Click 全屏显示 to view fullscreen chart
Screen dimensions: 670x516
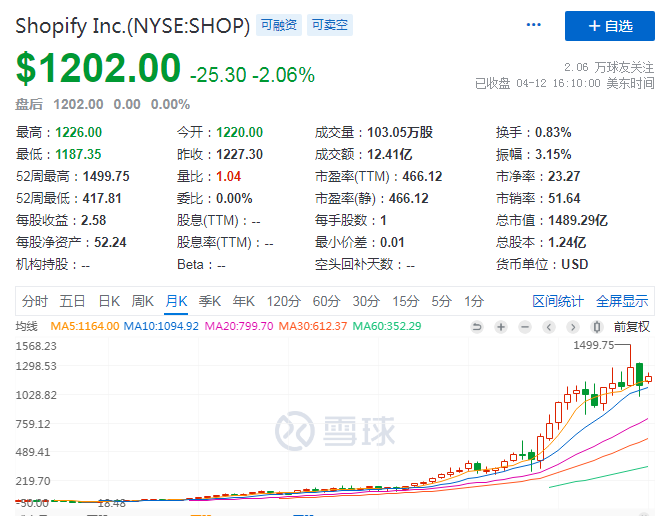(x=622, y=301)
